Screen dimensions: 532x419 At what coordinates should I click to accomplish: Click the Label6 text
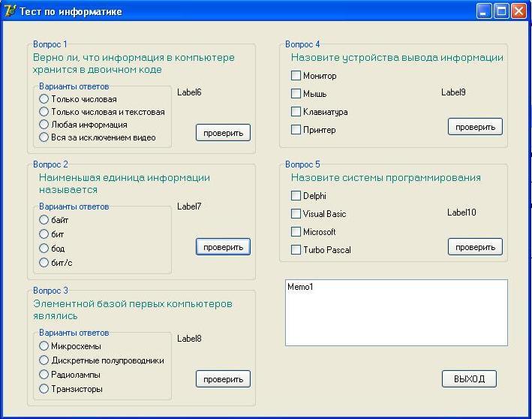point(189,92)
